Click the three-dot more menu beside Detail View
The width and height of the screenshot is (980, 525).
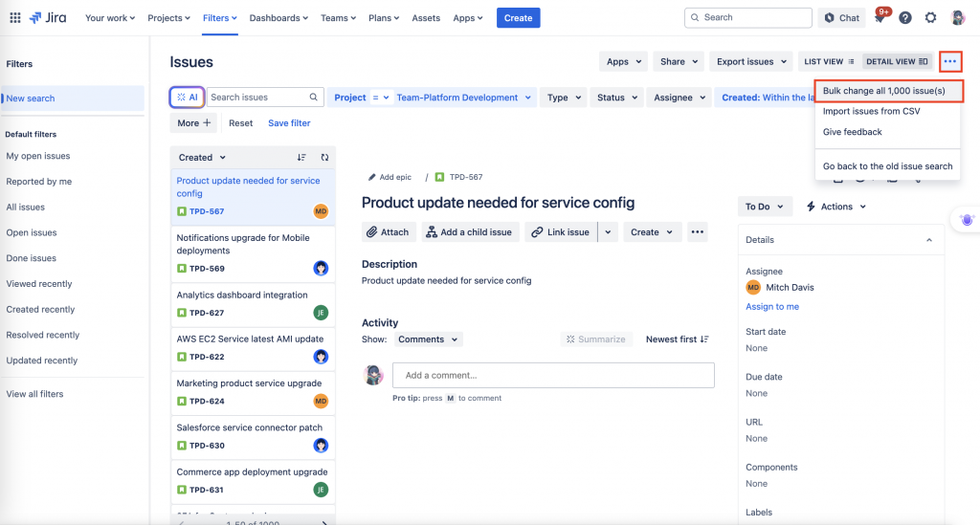pos(950,61)
